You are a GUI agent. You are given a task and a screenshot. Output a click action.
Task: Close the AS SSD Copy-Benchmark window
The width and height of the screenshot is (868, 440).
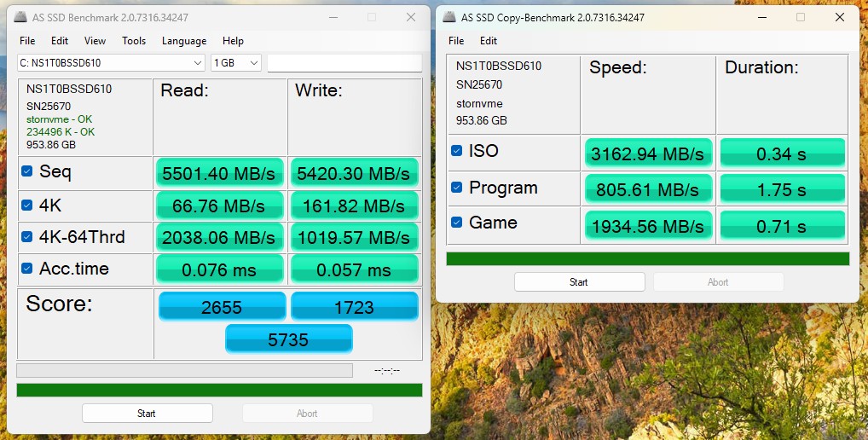click(839, 17)
